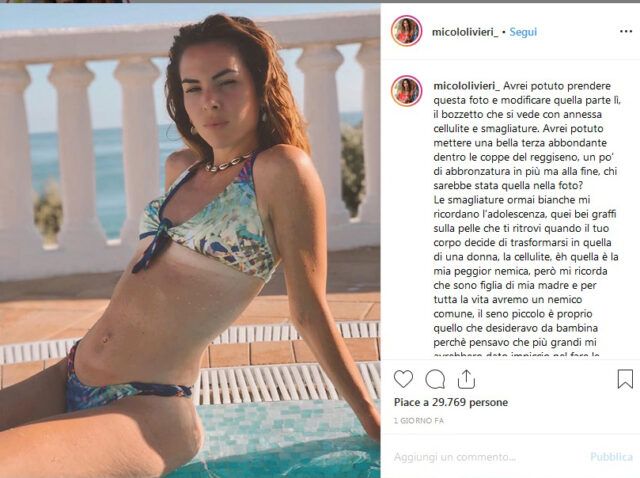
Task: Click the main poolside photo
Action: coord(190,240)
